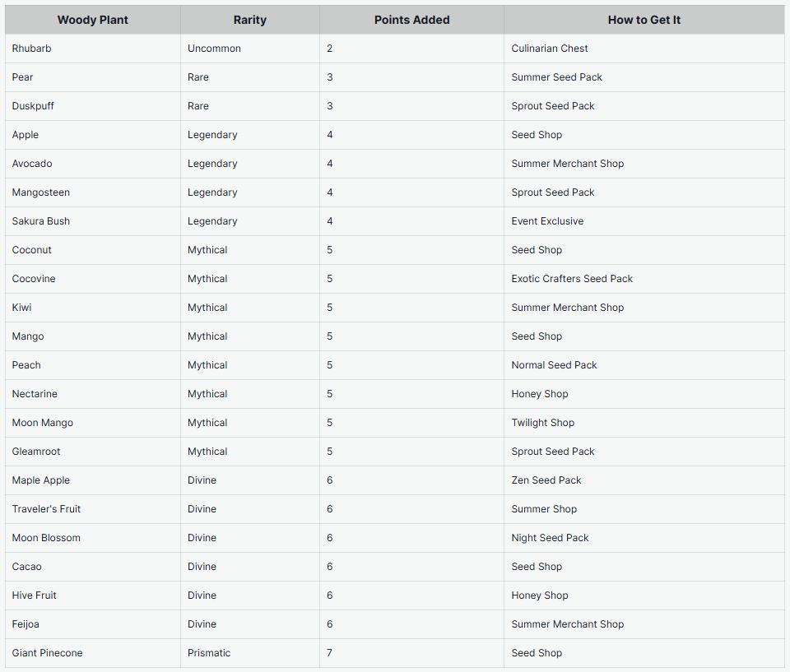The image size is (790, 672).
Task: Click the Points Added column header
Action: (x=411, y=20)
